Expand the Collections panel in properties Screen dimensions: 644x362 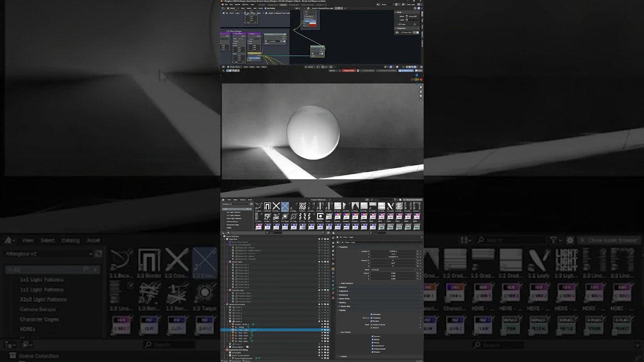point(343,291)
